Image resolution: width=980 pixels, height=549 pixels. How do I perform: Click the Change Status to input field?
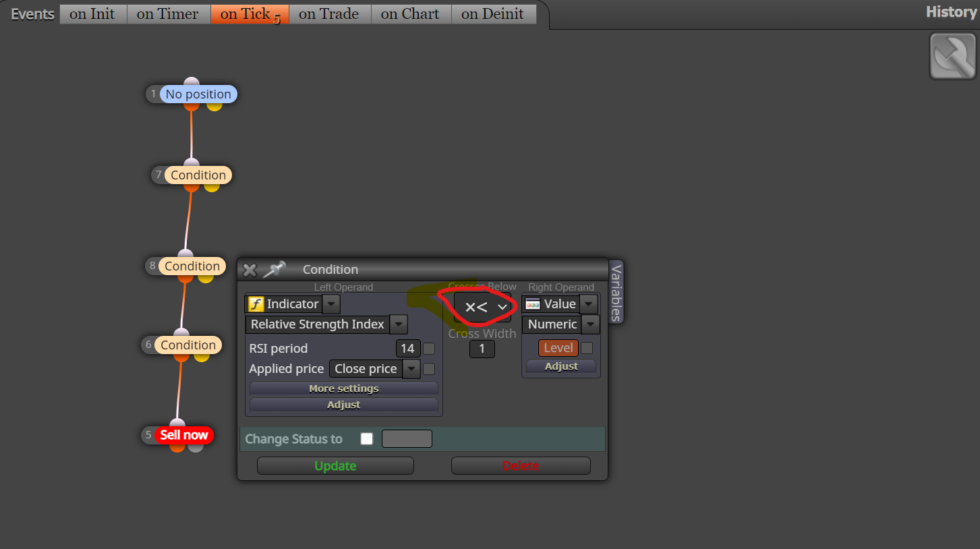407,439
